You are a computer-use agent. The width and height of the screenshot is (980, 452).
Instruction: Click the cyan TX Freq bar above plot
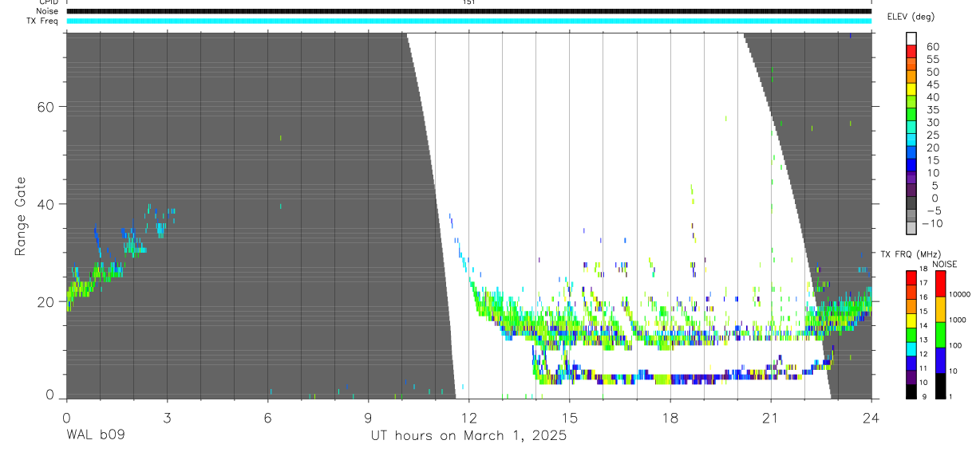coord(468,20)
